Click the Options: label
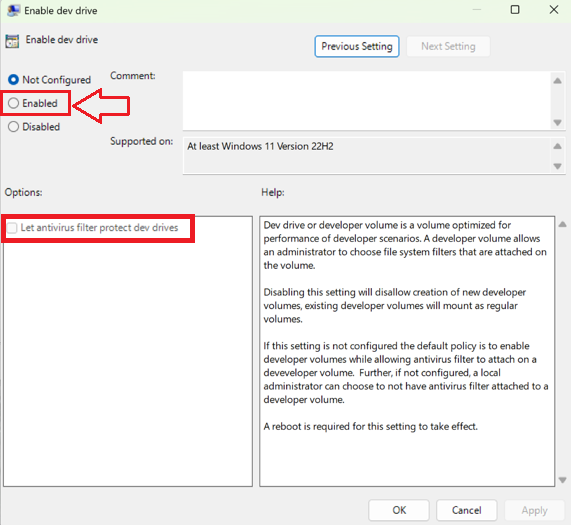Screen dimensions: 571x525 click(23, 192)
